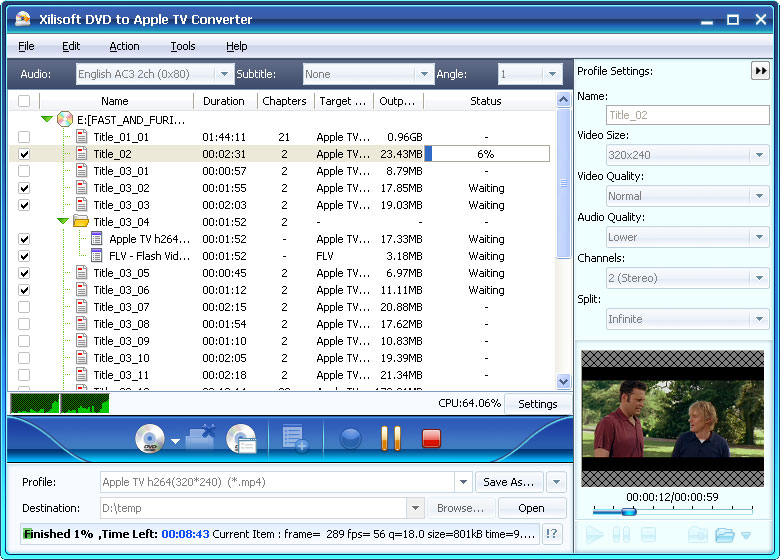This screenshot has width=780, height=560.
Task: Click the status bar help icon
Action: (552, 534)
